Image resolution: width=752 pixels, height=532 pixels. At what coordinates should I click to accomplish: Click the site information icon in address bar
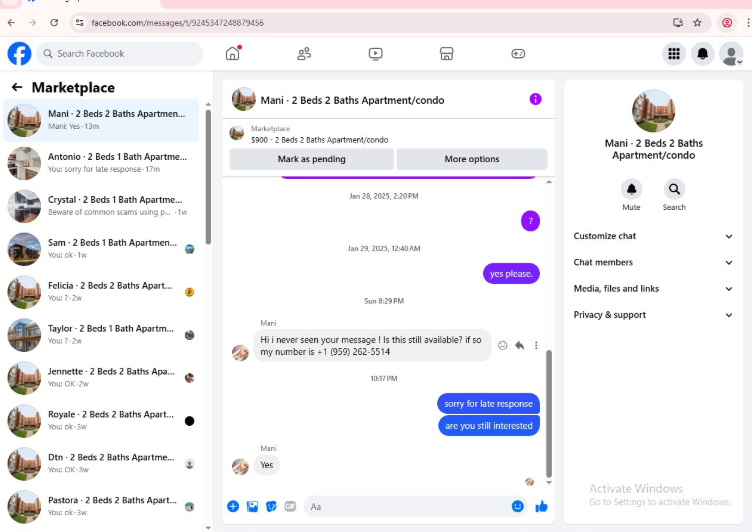point(80,23)
